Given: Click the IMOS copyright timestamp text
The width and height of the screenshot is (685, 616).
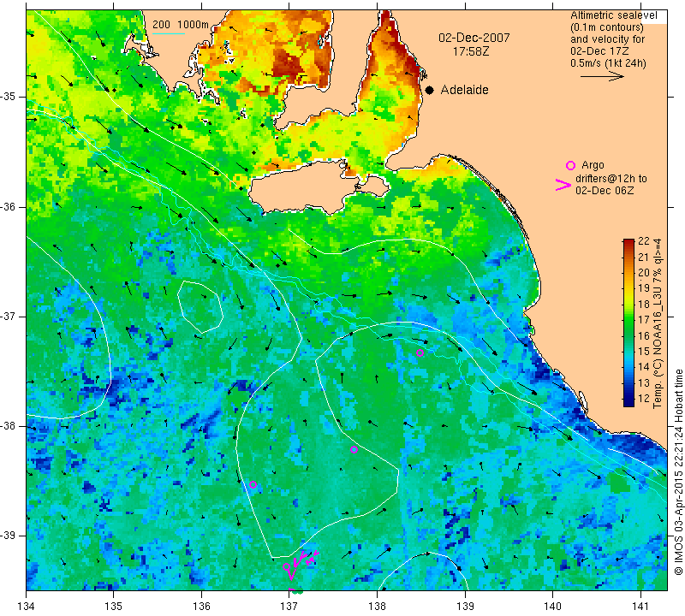Looking at the screenshot, I should click(678, 471).
